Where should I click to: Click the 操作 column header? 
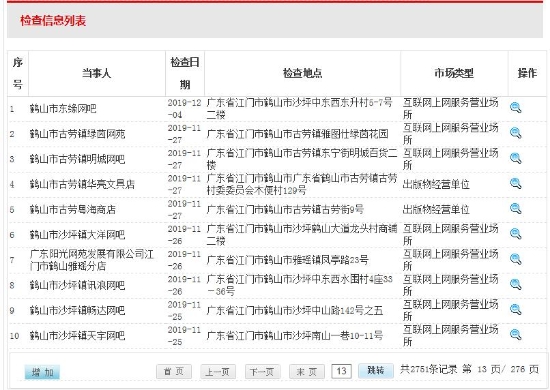[x=527, y=73]
